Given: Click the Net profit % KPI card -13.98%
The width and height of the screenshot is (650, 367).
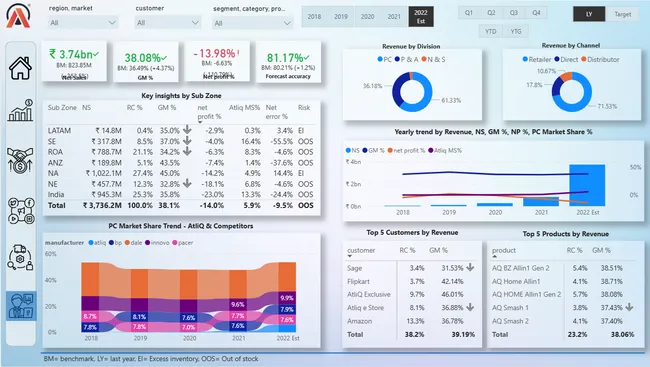Looking at the screenshot, I should pyautogui.click(x=217, y=61).
